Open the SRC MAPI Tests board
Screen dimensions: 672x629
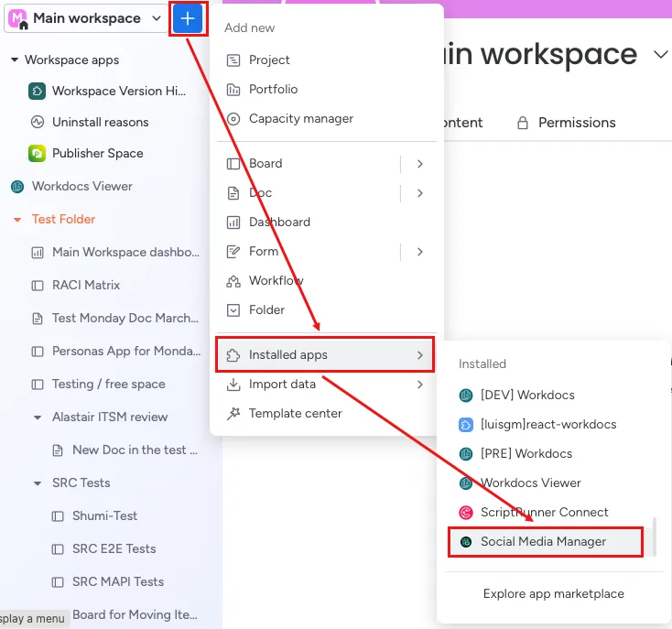point(107,582)
